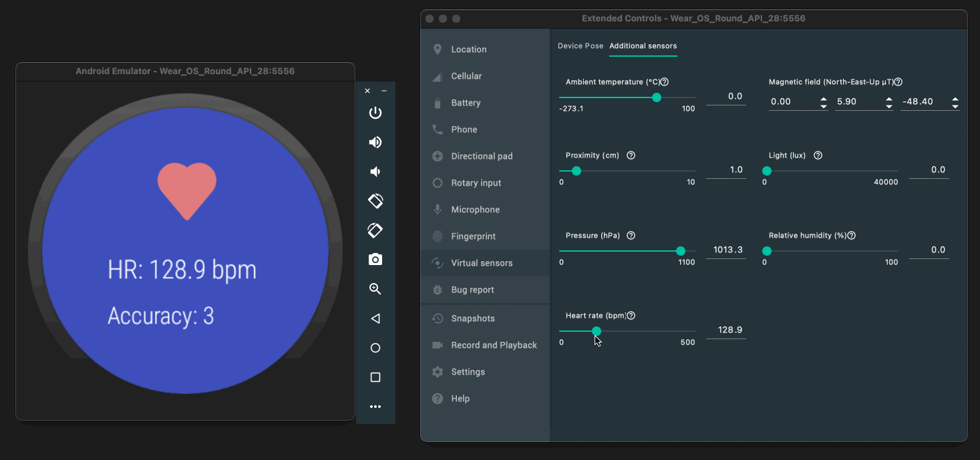Increase the first magnetic field value stepper
This screenshot has width=980, height=460.
[x=824, y=99]
